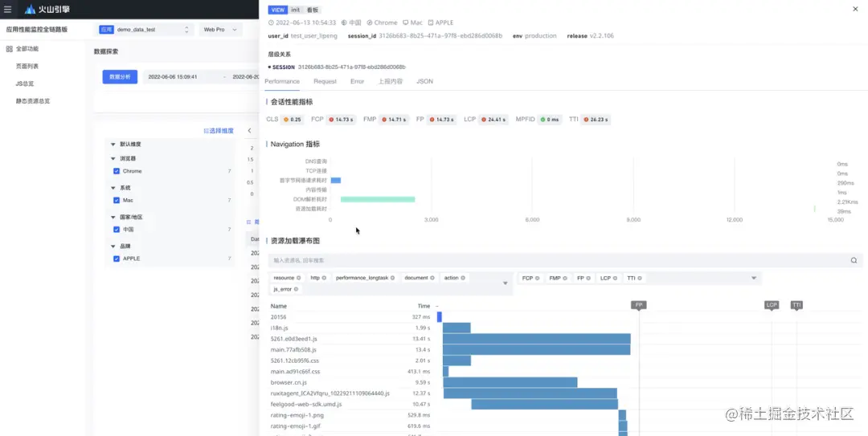Remove the FCP marker tag

[538, 279]
